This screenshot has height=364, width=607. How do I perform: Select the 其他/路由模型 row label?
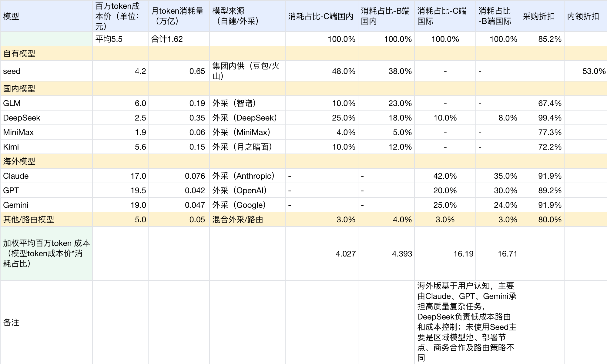(46, 220)
